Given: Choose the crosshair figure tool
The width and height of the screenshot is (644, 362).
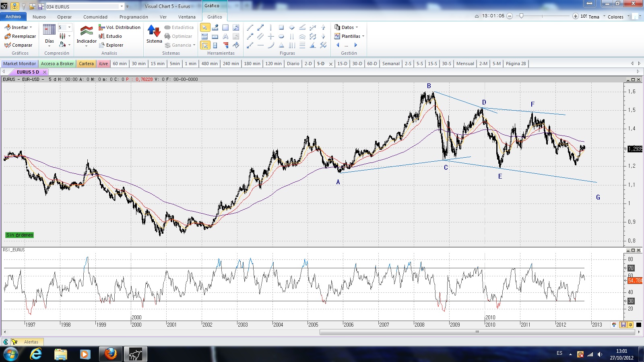Looking at the screenshot, I should point(271,36).
